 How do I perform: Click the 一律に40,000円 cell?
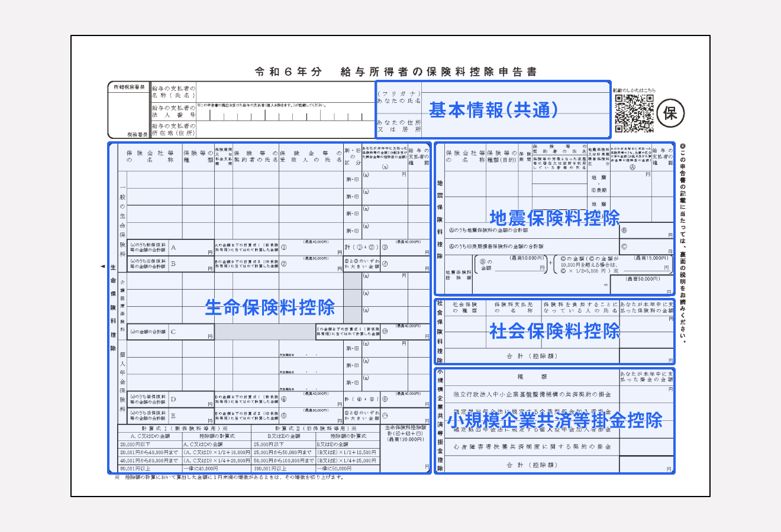click(216, 468)
